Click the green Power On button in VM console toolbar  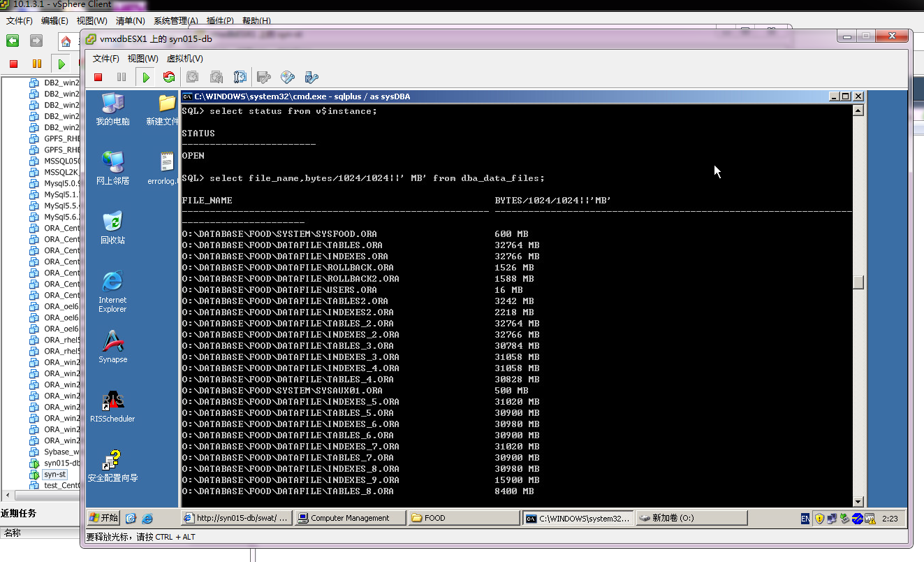pos(146,77)
